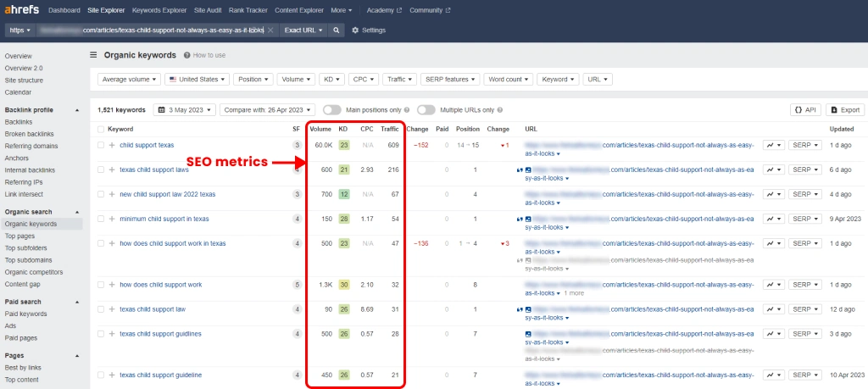This screenshot has height=389, width=868.
Task: Check the box for child support texas
Action: click(x=101, y=145)
